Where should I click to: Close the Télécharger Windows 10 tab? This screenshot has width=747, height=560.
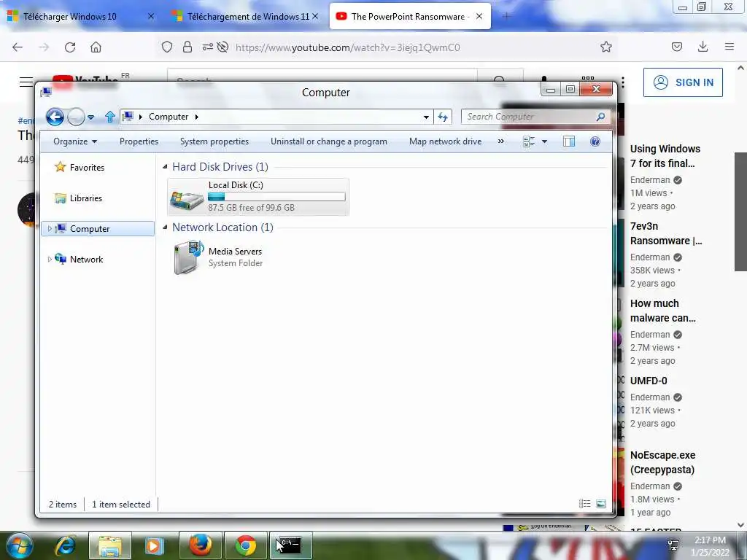pos(150,16)
